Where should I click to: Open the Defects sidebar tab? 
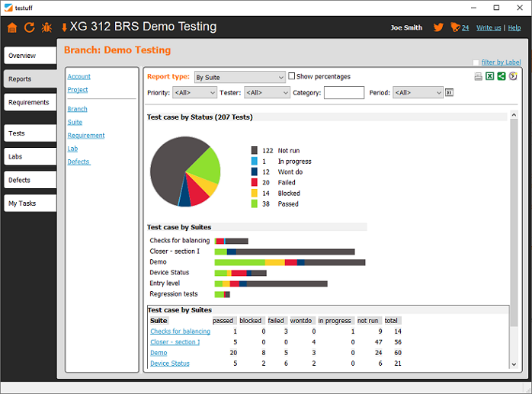pyautogui.click(x=30, y=180)
